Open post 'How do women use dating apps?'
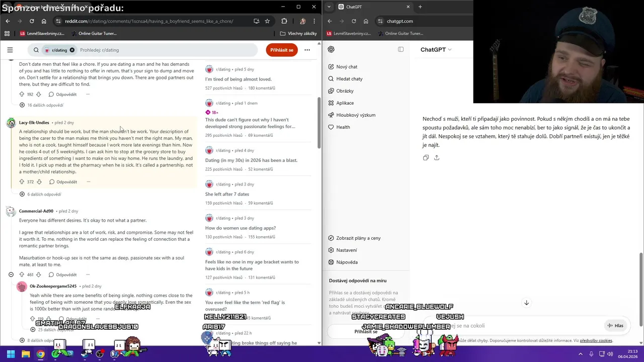644x362 pixels. [x=240, y=228]
